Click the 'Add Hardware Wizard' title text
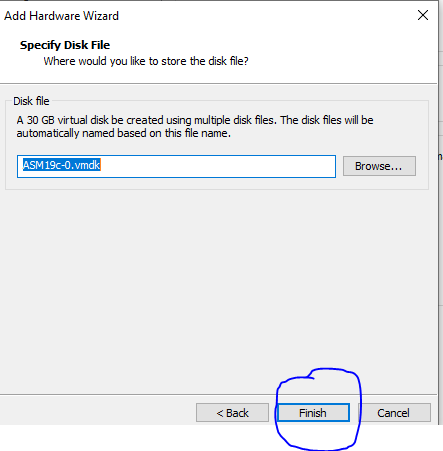 pos(61,16)
